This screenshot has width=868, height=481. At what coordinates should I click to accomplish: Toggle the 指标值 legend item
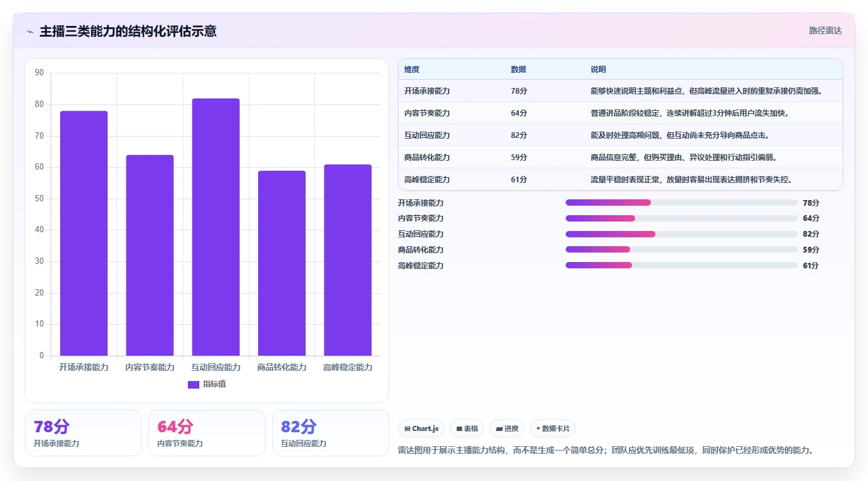coord(207,384)
